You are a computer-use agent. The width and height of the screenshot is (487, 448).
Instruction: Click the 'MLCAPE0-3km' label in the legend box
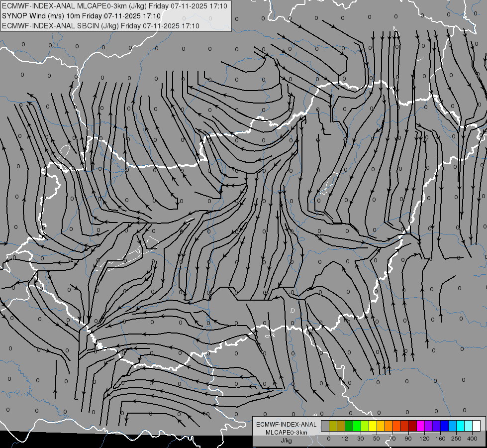tap(287, 433)
